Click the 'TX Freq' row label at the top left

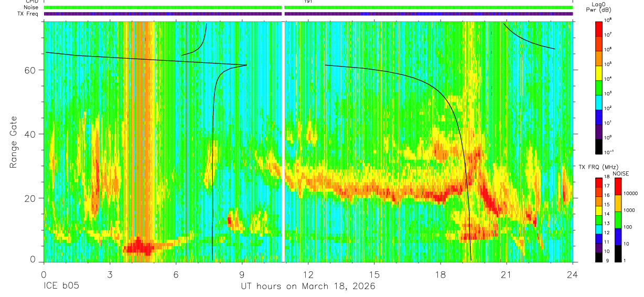coord(28,14)
